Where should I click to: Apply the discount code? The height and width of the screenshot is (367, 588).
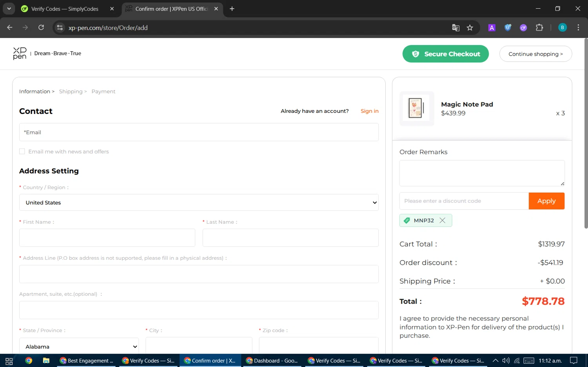[546, 201]
